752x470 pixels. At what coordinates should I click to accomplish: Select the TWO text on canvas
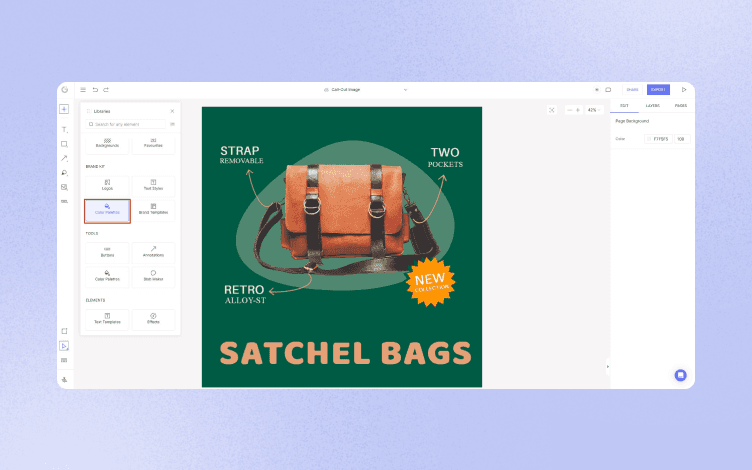[445, 153]
